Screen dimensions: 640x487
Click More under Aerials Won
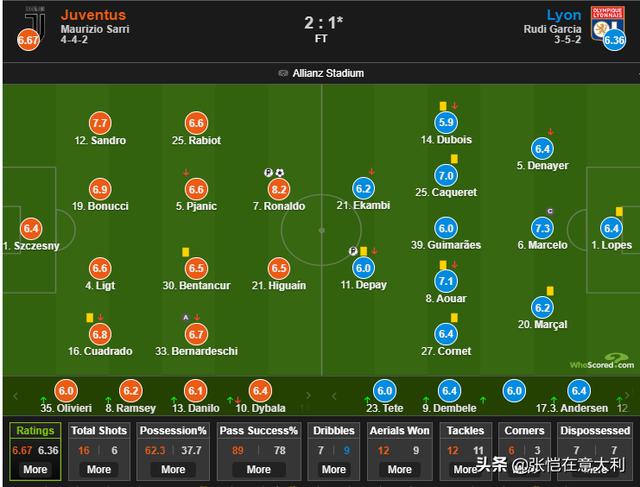(399, 469)
